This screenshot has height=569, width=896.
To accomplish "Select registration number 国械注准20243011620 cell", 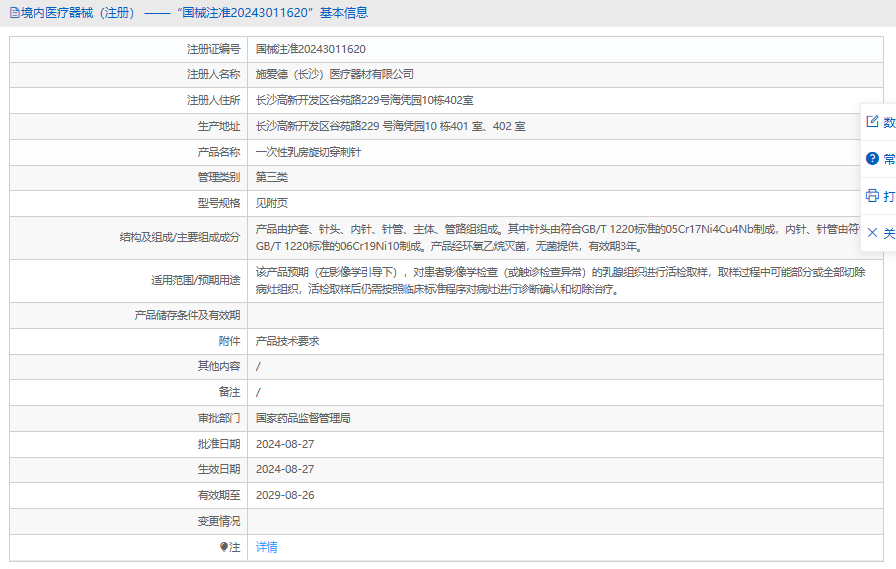I will tap(311, 49).
